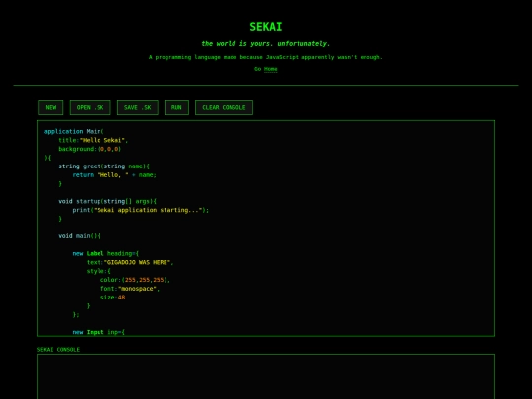
Task: Click the line "style:{"
Action: [99, 271]
